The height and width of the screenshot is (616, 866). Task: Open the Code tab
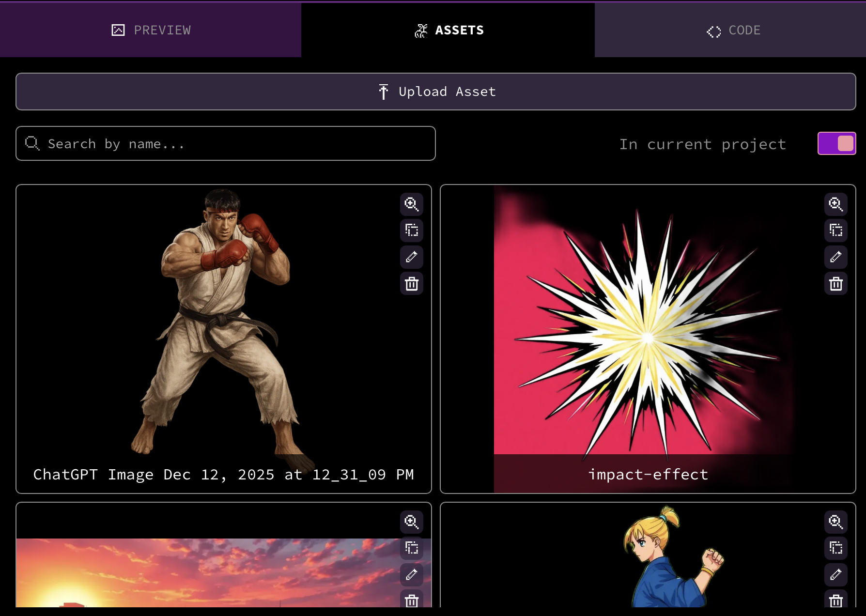730,30
